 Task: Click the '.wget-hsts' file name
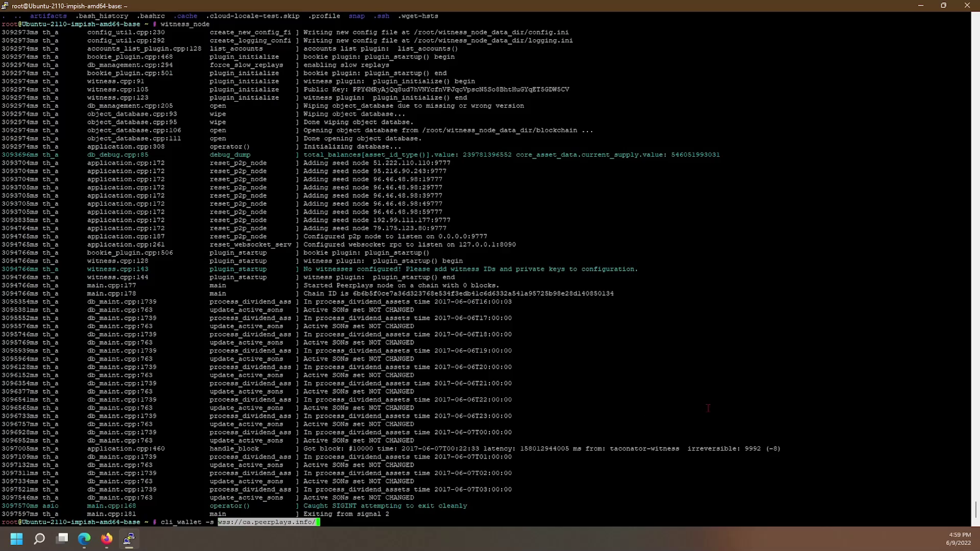point(418,16)
